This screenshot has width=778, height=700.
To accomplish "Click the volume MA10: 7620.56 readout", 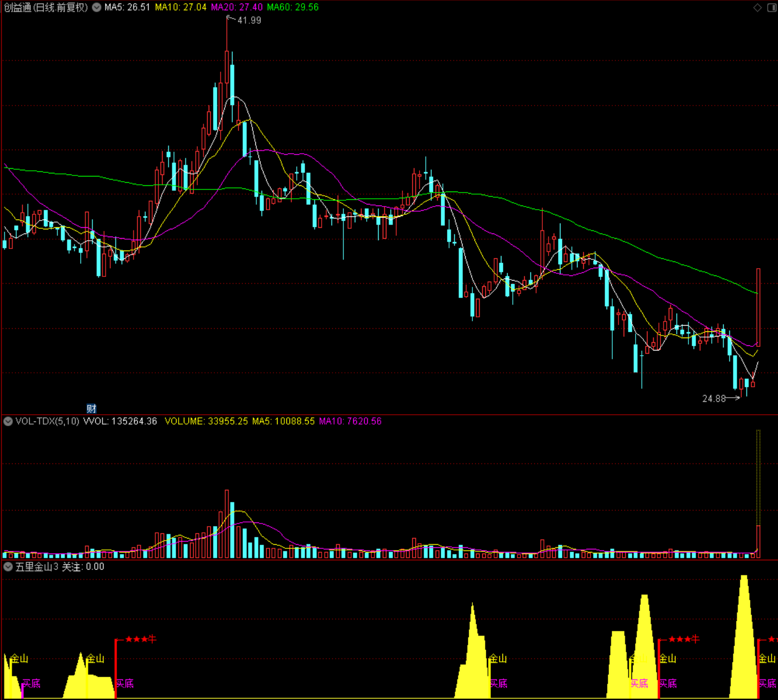I will pyautogui.click(x=350, y=421).
